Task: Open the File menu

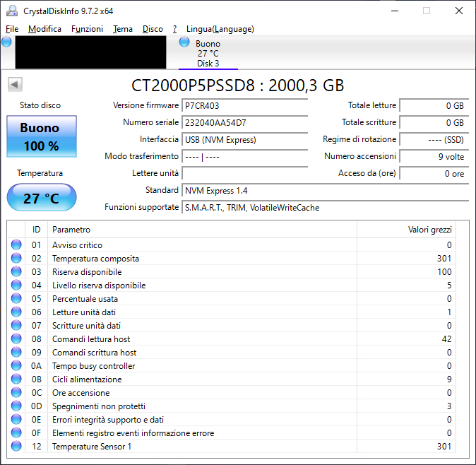Action: 12,29
